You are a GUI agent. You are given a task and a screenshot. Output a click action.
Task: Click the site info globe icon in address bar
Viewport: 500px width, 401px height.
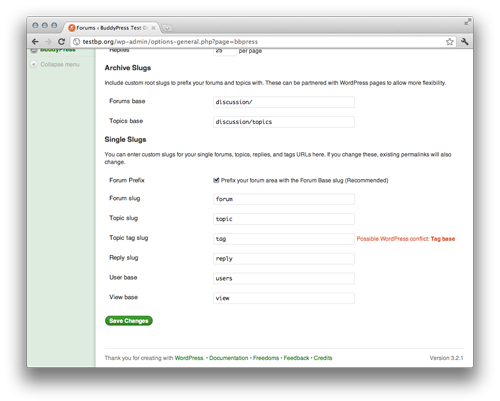pyautogui.click(x=77, y=42)
